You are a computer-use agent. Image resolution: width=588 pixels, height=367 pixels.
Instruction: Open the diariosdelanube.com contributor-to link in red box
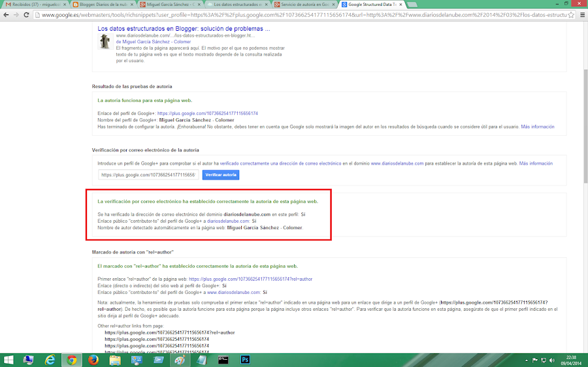(228, 221)
